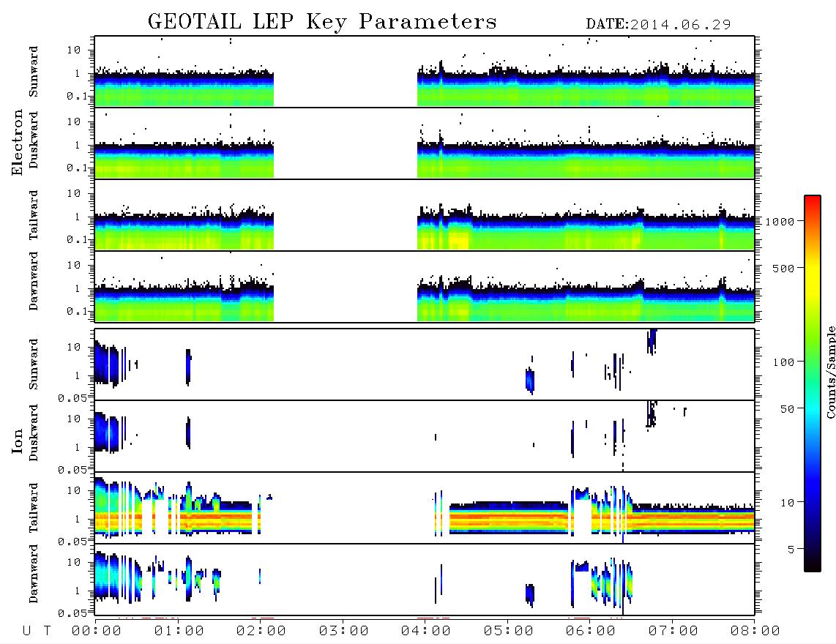Click the Ion Dawnward blue patch near 05:15
The width and height of the screenshot is (836, 644).
coord(529,594)
